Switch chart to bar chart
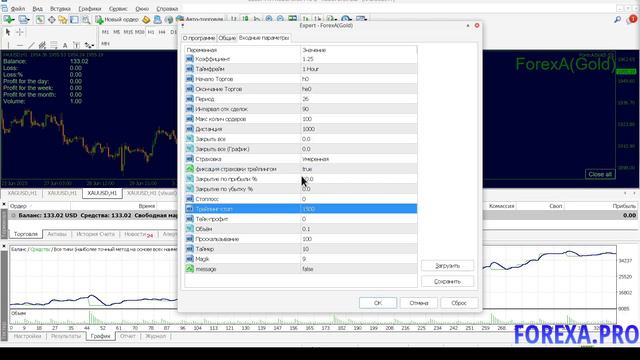The image size is (640, 360). [x=233, y=19]
